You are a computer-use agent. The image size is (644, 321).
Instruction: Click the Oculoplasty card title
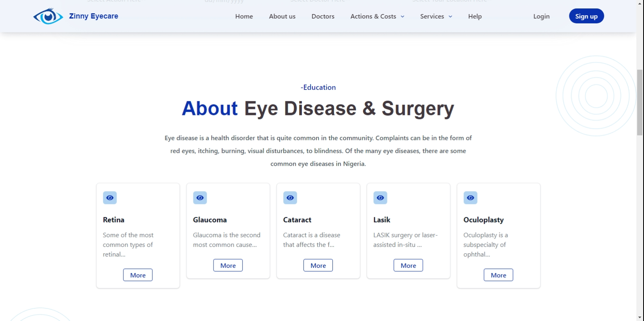(484, 220)
